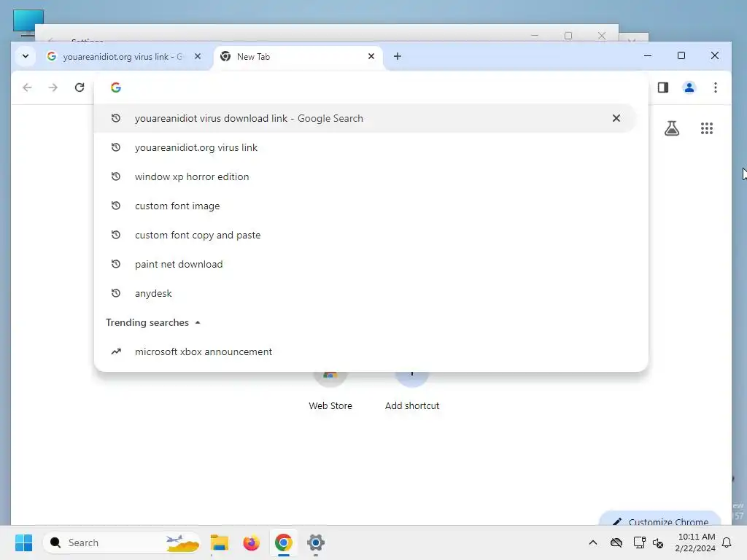Minimize the Chrome window
The width and height of the screenshot is (747, 560).
tap(648, 55)
